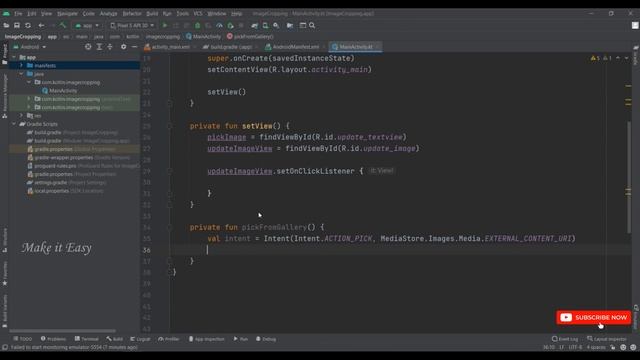Open the Resource Manager side tool icon

tap(4, 97)
